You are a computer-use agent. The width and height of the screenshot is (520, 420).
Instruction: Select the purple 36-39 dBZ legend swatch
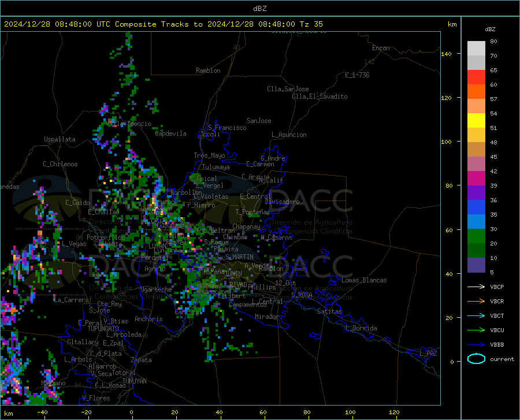coord(476,193)
